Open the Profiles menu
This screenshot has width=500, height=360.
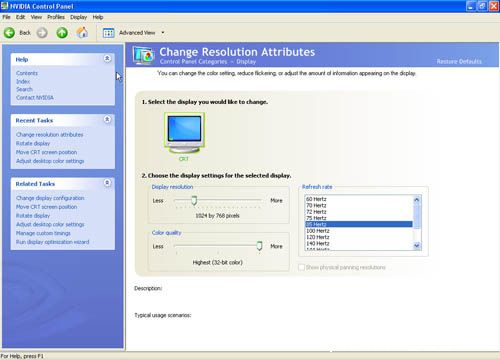(56, 17)
